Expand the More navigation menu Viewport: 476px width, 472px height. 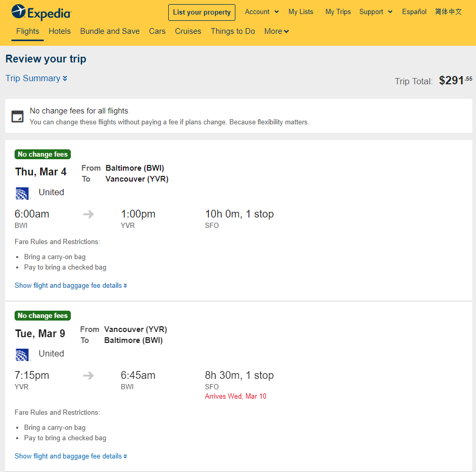[276, 31]
